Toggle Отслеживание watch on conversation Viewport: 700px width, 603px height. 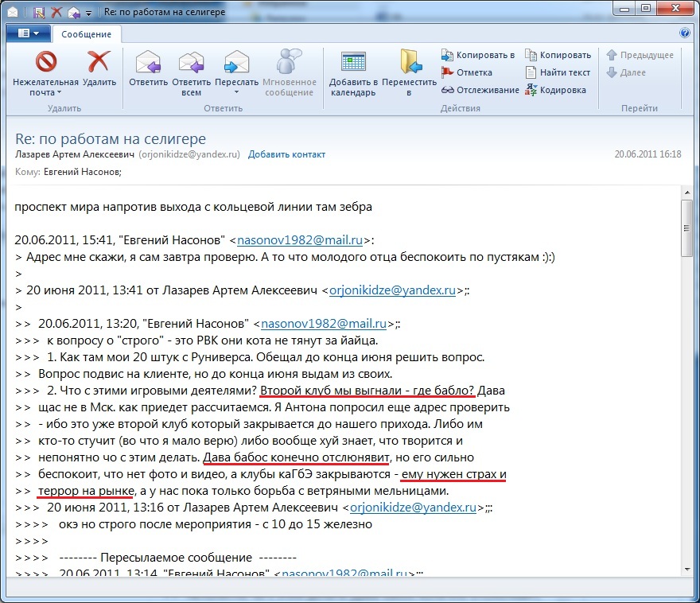point(480,90)
